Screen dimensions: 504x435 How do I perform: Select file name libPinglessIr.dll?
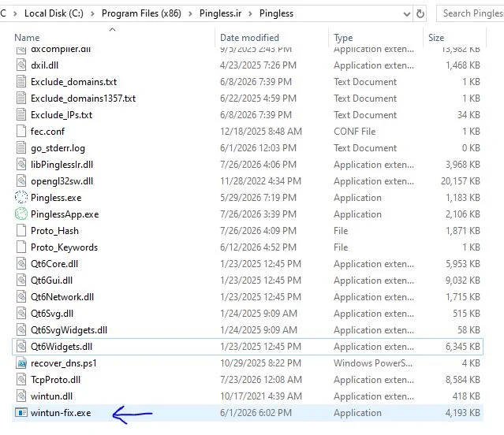pos(62,165)
